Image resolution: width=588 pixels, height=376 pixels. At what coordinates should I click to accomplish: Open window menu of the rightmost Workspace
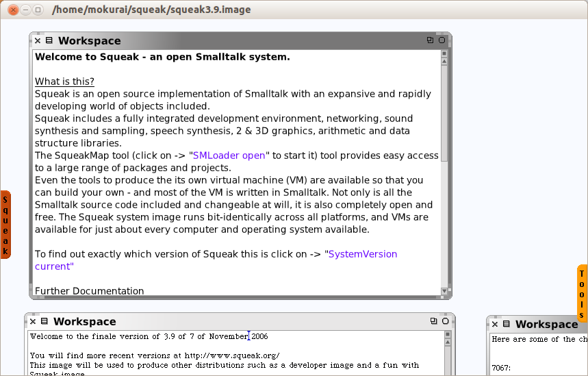506,324
